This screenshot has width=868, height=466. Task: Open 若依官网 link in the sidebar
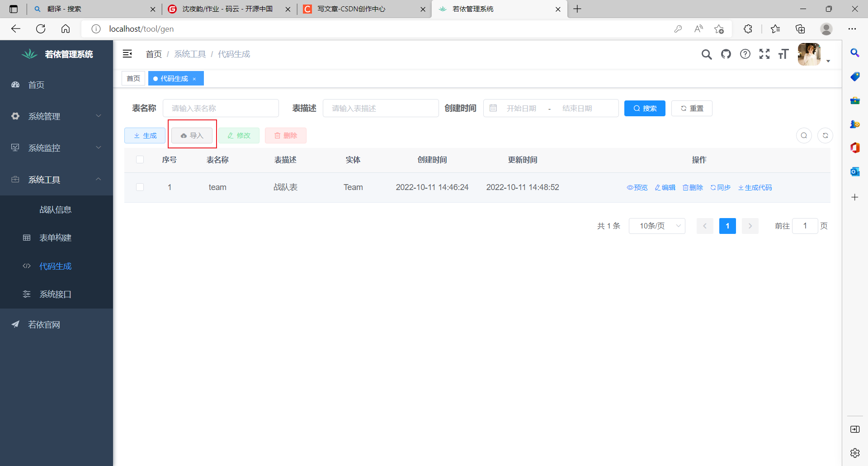point(57,324)
